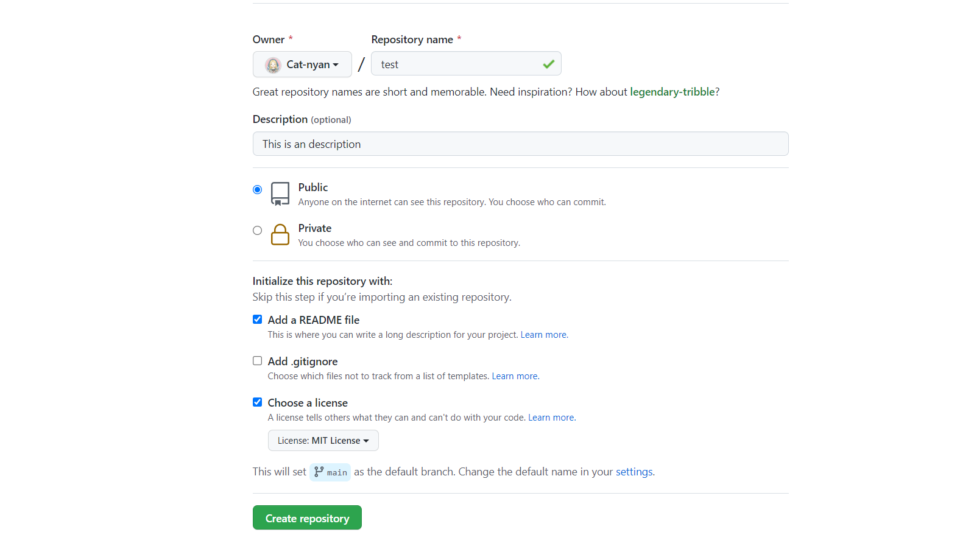This screenshot has width=960, height=560.
Task: Open Learn more link for README file
Action: 544,335
